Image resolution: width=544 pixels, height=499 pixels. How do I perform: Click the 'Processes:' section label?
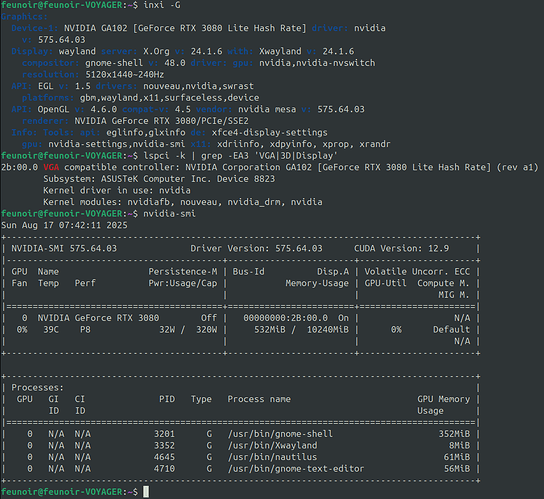coord(37,387)
